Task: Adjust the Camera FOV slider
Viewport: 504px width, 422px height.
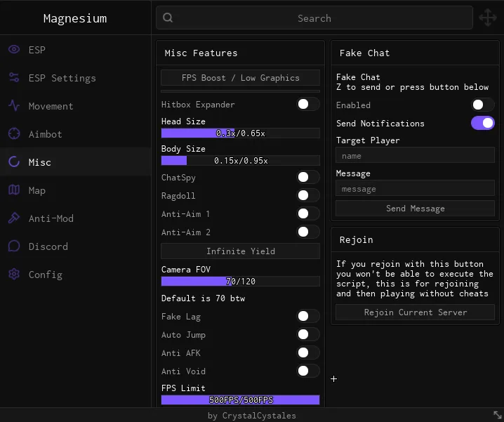Action: tap(241, 282)
